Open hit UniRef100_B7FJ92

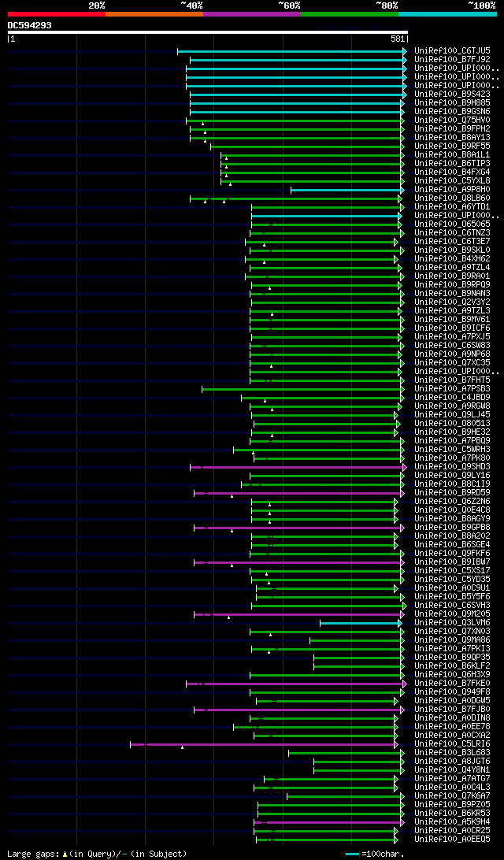(x=453, y=59)
